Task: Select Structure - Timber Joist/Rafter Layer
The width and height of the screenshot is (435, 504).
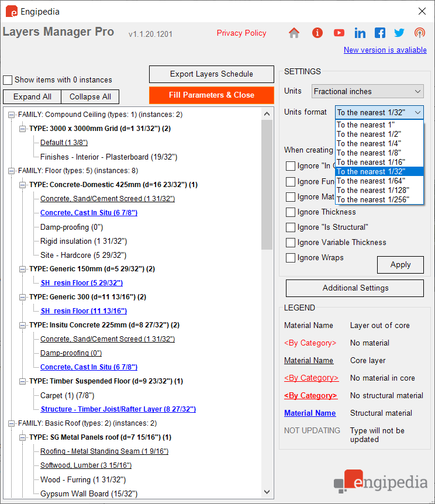Action: (x=118, y=409)
